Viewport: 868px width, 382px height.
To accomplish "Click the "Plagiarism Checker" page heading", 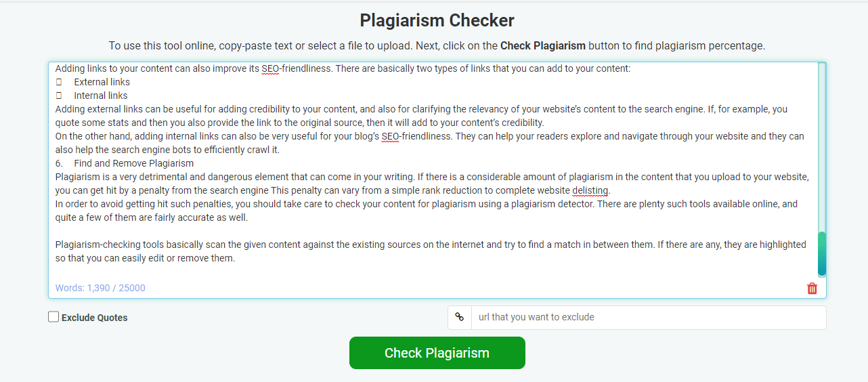I will 437,20.
